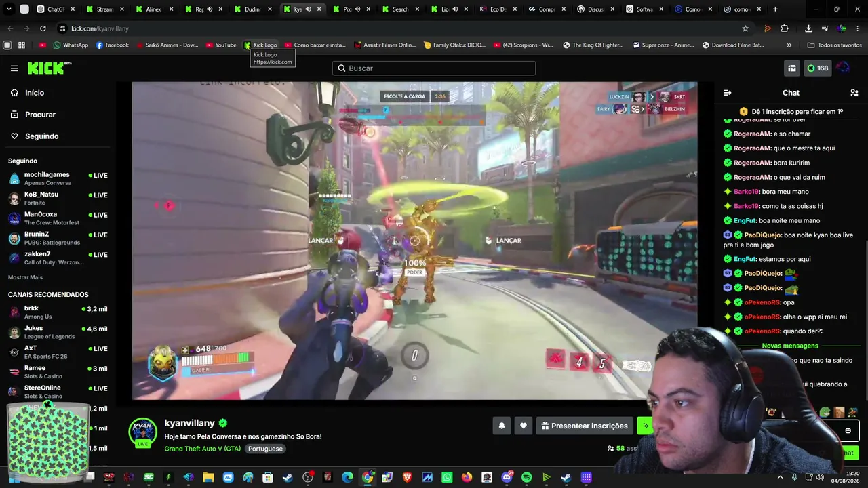Open the dashboard icon beside the 168 balance
The image size is (868, 488).
(791, 68)
